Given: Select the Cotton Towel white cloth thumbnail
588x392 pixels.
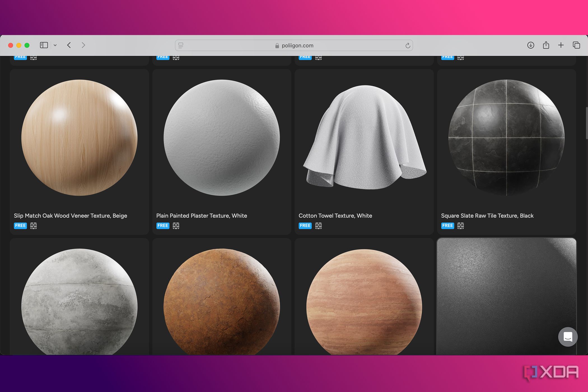Looking at the screenshot, I should pyautogui.click(x=364, y=138).
